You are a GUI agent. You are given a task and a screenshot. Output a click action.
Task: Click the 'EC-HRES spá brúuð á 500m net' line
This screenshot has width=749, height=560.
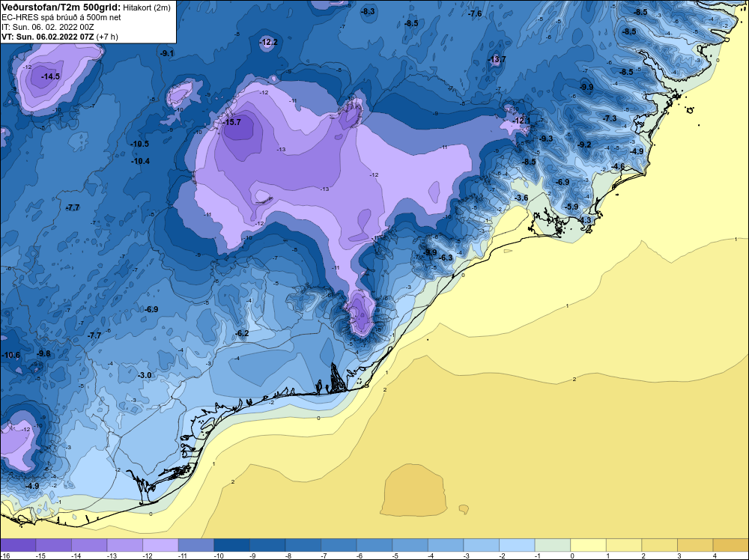point(61,17)
